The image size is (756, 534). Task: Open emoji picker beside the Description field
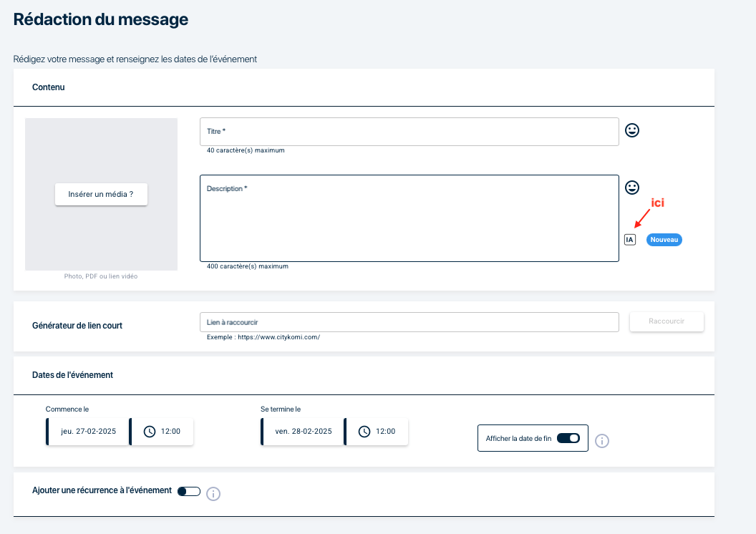[x=632, y=188]
